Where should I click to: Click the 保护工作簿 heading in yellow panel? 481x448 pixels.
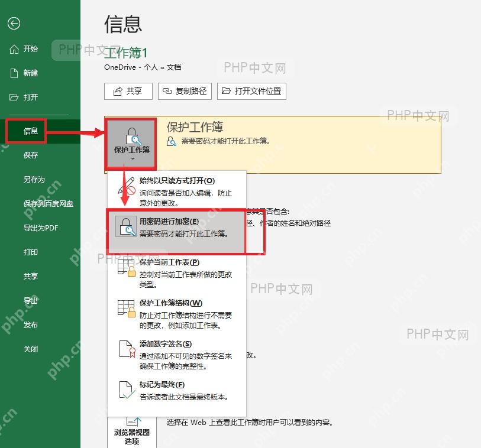click(195, 127)
